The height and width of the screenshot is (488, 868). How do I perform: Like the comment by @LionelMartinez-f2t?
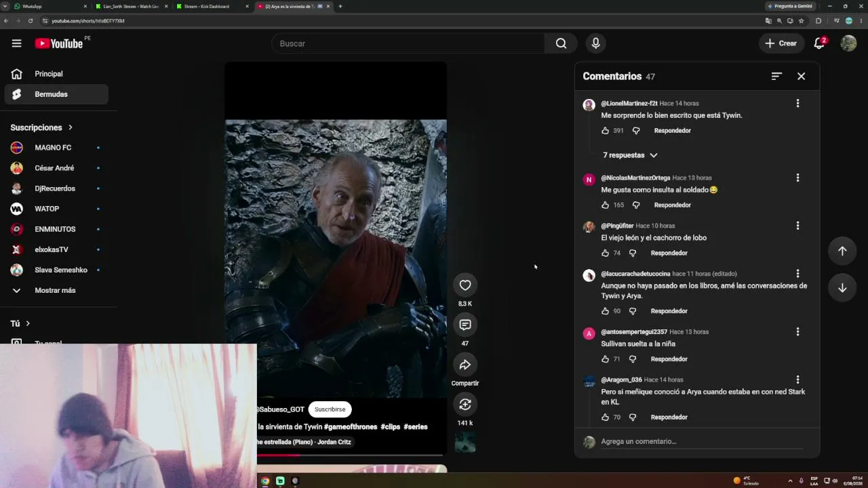(x=606, y=131)
